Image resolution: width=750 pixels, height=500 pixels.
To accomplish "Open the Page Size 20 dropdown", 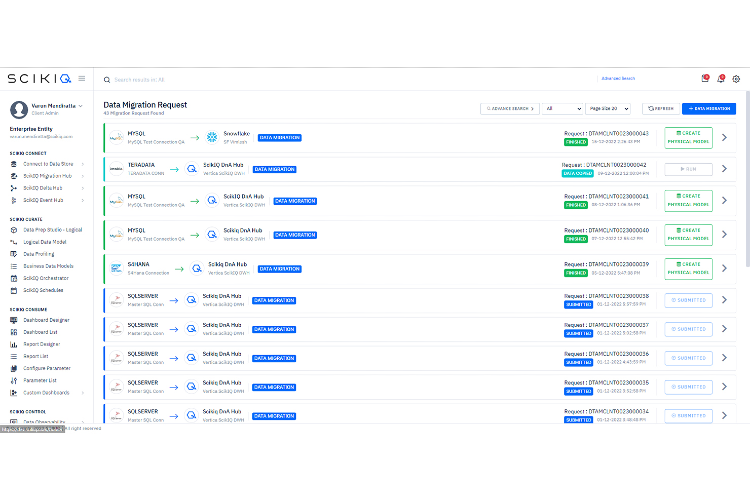I will [607, 109].
